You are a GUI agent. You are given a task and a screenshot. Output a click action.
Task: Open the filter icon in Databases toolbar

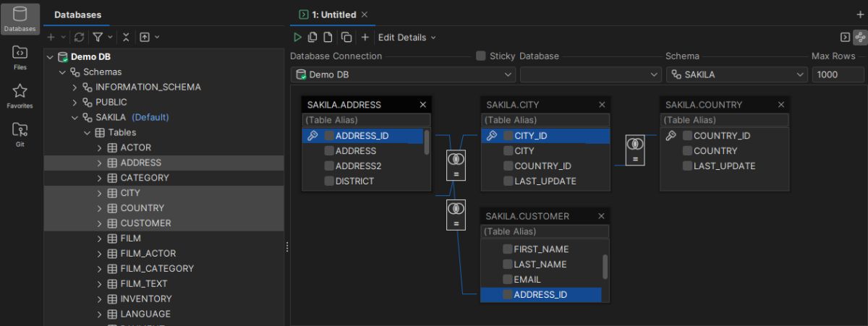pyautogui.click(x=98, y=36)
